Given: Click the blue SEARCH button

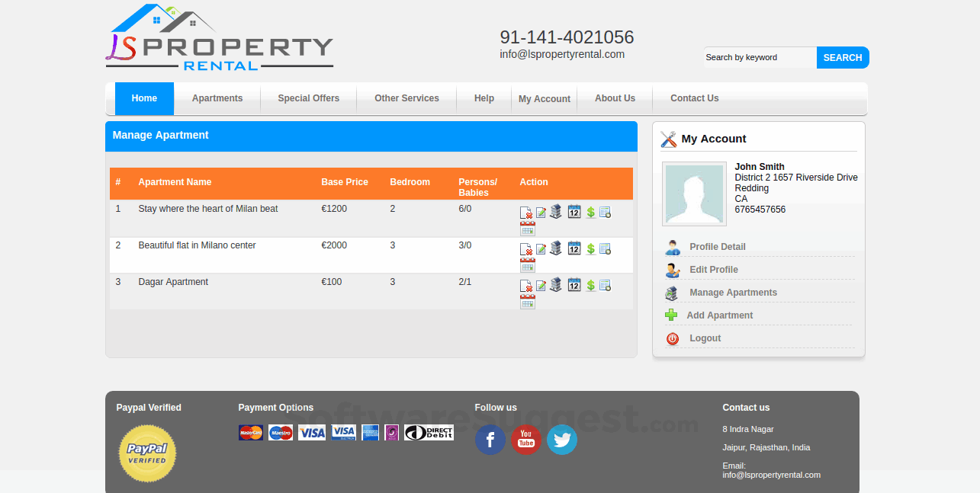Looking at the screenshot, I should tap(843, 57).
